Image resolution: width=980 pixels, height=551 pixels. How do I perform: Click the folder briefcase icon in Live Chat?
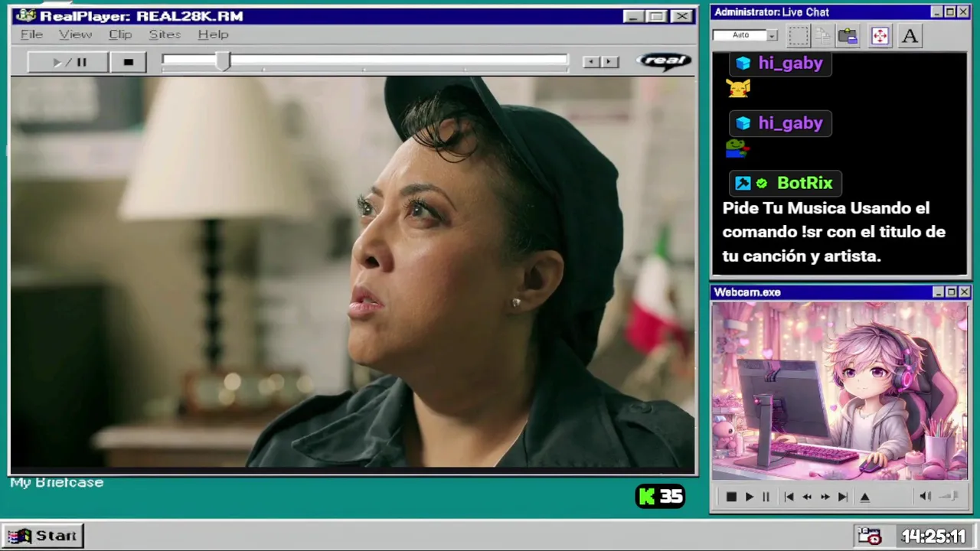(848, 35)
